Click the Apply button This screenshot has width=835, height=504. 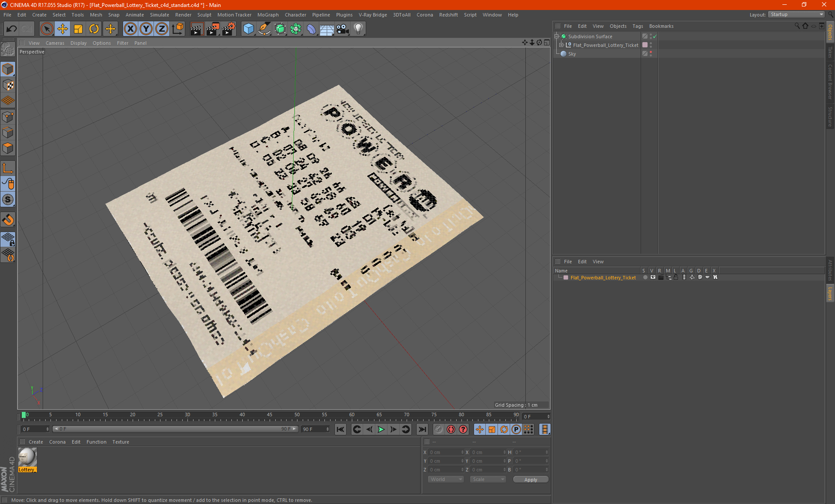(x=531, y=480)
